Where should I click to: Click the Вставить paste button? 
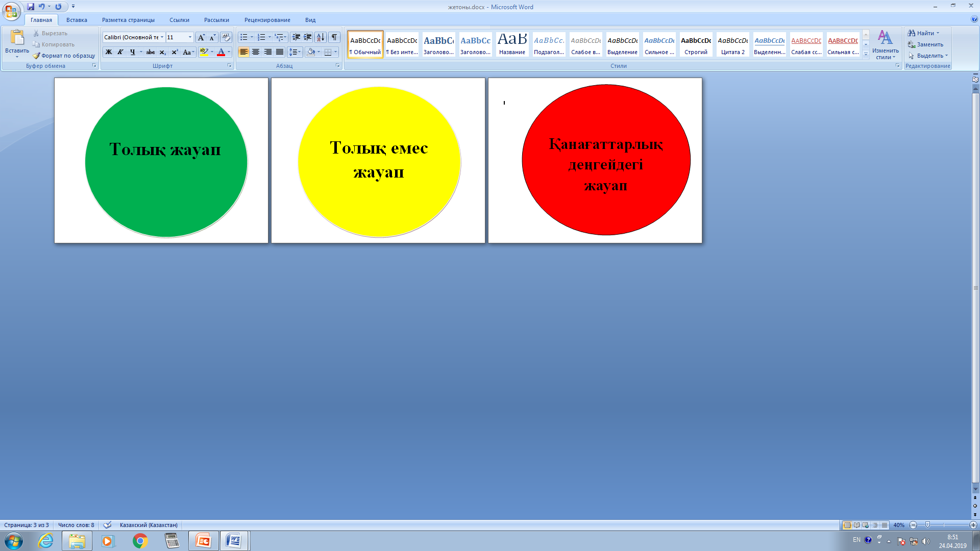[x=17, y=44]
